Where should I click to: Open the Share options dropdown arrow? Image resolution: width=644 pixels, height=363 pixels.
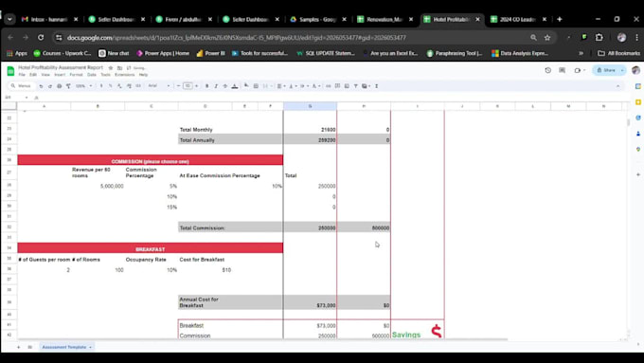622,70
